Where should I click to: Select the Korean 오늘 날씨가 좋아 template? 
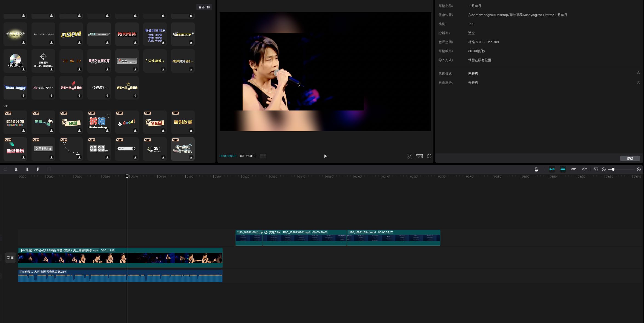(43, 88)
